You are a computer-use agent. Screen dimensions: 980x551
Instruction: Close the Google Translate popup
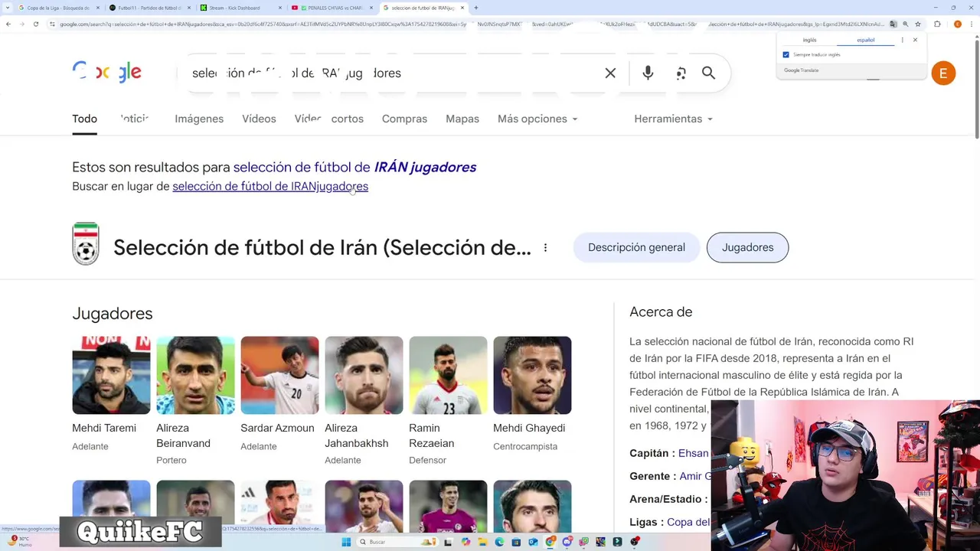coord(915,40)
